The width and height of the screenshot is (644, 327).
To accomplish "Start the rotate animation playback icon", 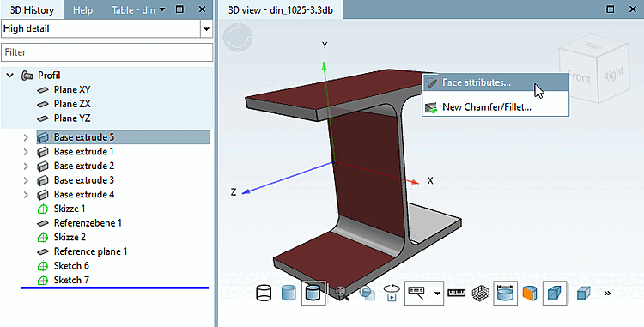I will coord(392,293).
